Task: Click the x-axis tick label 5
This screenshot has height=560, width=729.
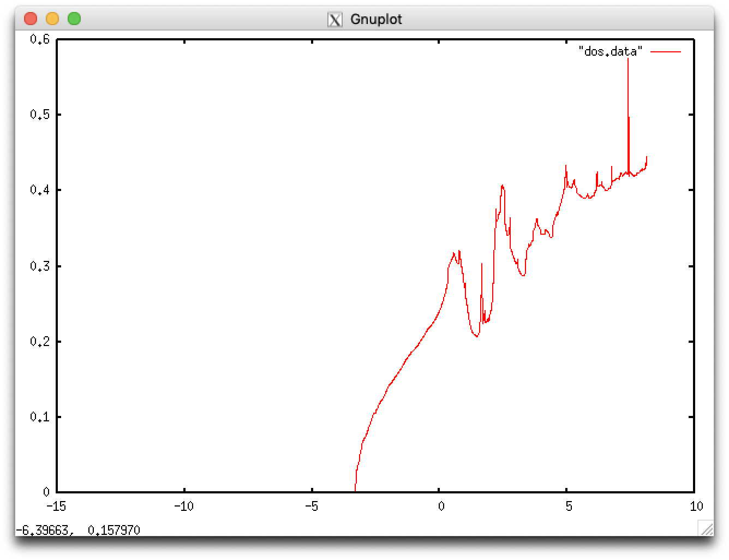Action: 567,507
